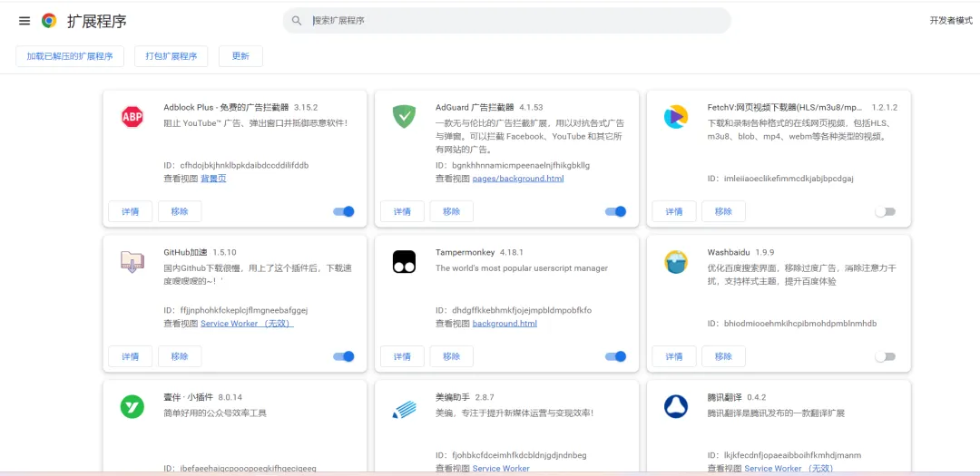Click the 腾讯翻译 extension icon

point(676,407)
